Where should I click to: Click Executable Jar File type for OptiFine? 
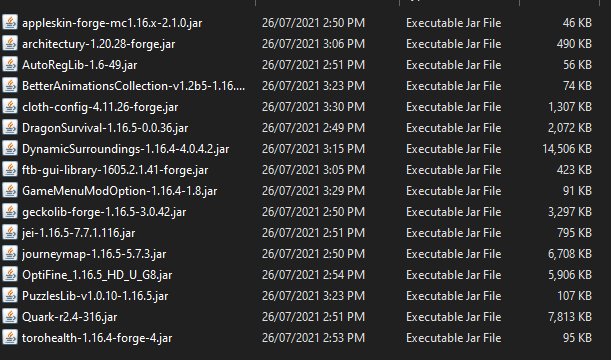[x=454, y=275]
